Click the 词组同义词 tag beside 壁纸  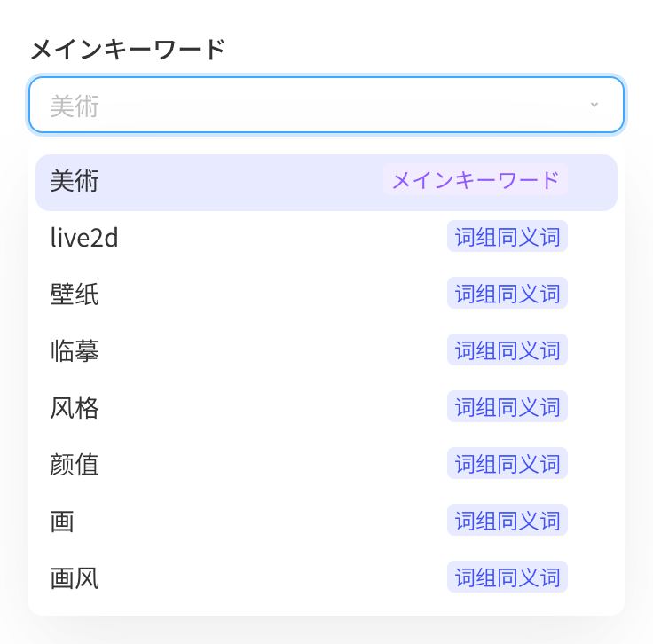pyautogui.click(x=507, y=293)
